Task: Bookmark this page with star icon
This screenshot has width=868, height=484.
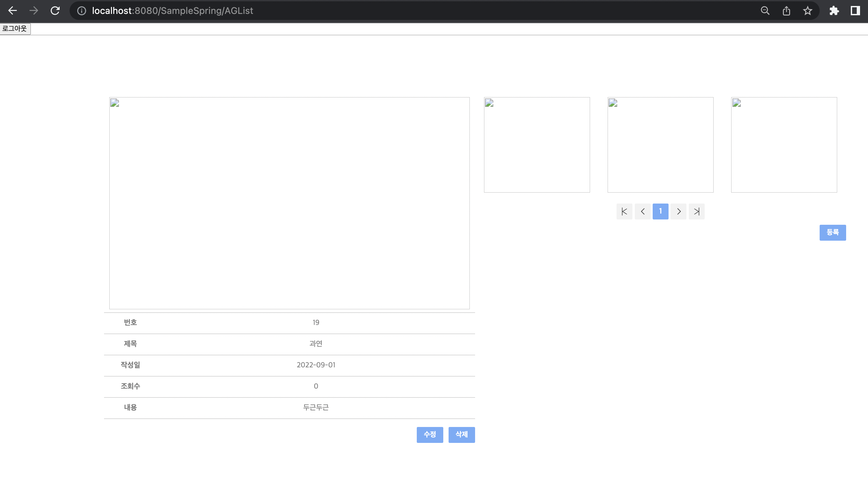Action: pyautogui.click(x=807, y=11)
